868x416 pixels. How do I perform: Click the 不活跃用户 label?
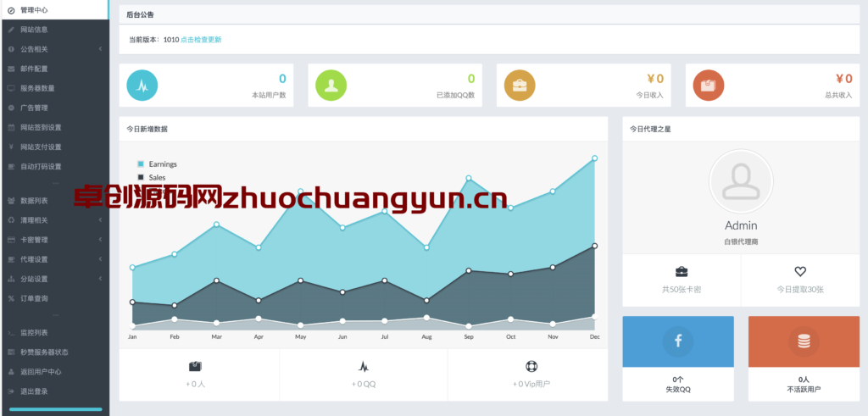point(804,390)
